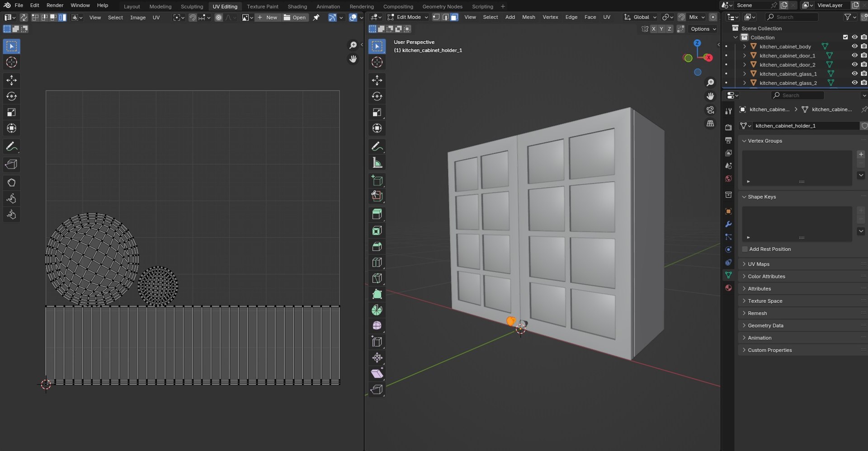This screenshot has height=451, width=868.
Task: Switch to the Geometry Nodes workspace tab
Action: coord(442,6)
